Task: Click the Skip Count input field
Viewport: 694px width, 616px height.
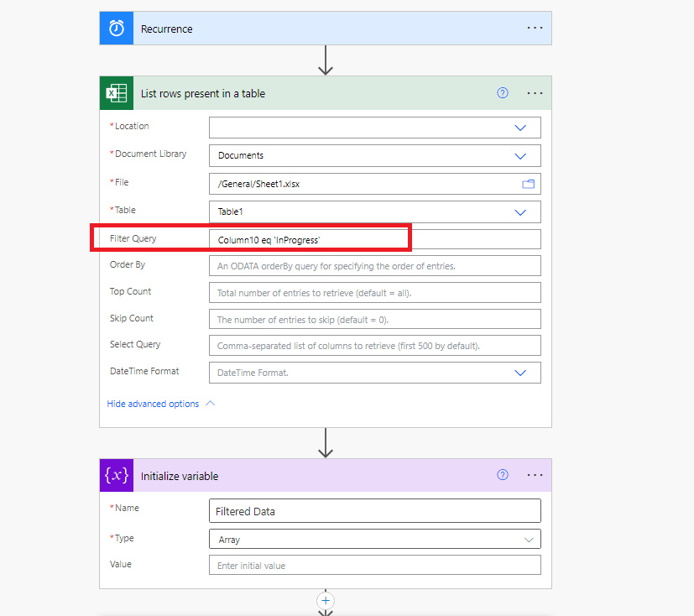Action: [375, 319]
